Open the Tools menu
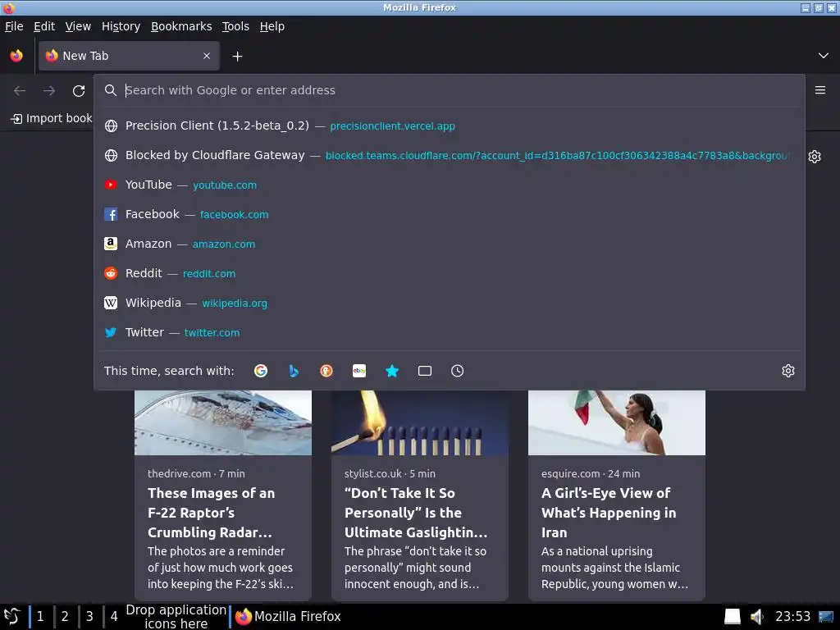The width and height of the screenshot is (840, 630). coord(235,26)
